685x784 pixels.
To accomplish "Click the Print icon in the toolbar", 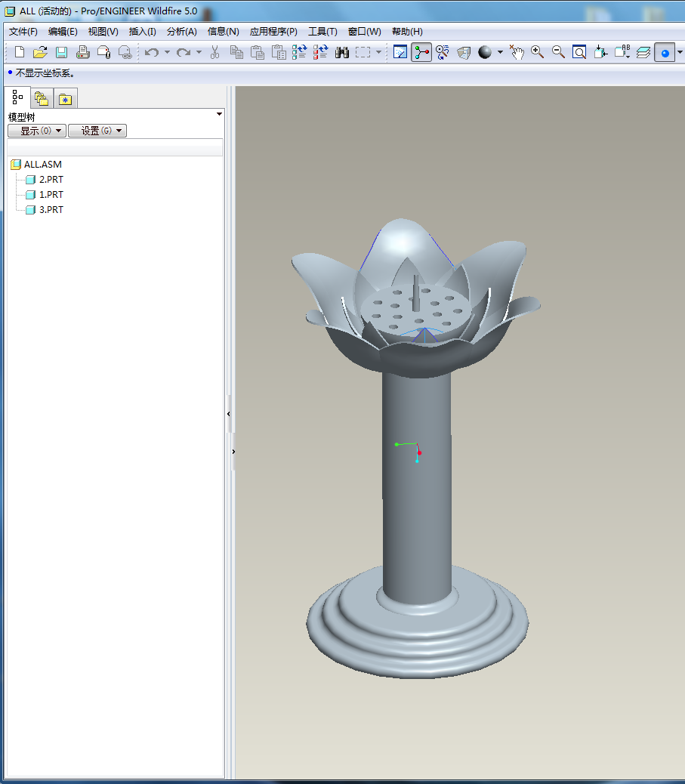I will point(83,52).
